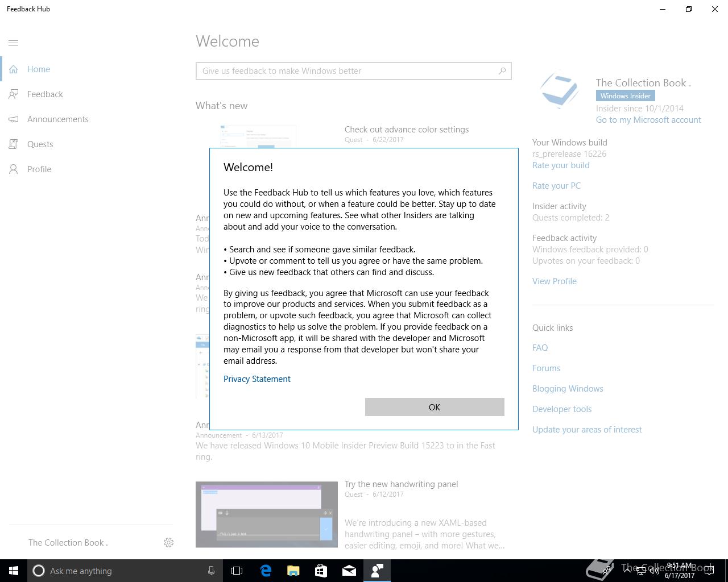Open Developer tools quick link
The height and width of the screenshot is (582, 728).
562,409
